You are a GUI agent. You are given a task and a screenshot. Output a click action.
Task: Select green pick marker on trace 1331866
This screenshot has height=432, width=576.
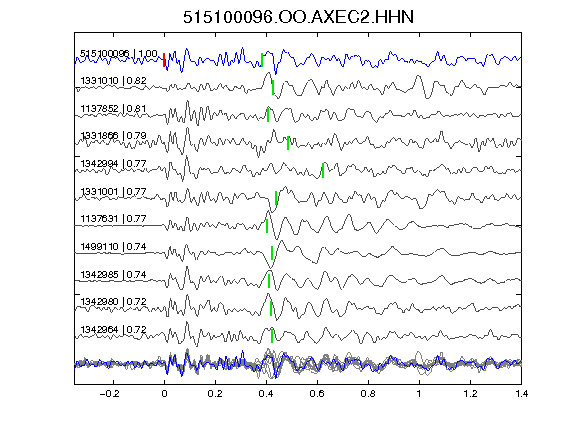click(288, 143)
